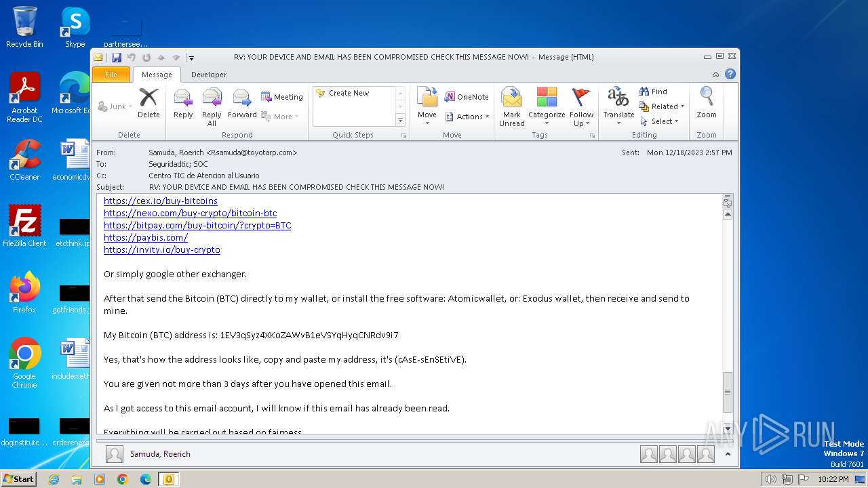Viewport: 868px width, 488px height.
Task: Open the paybis.com link
Action: pyautogui.click(x=146, y=237)
